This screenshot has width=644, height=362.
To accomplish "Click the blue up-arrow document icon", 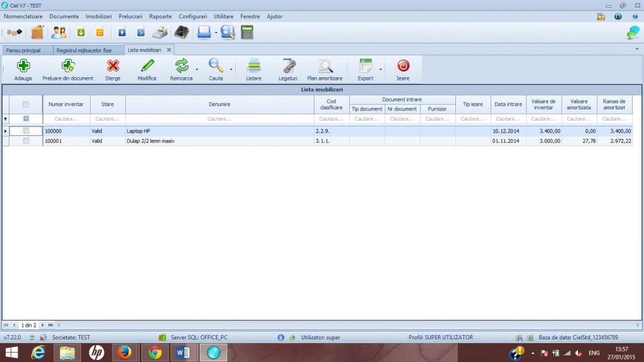I will tap(122, 33).
